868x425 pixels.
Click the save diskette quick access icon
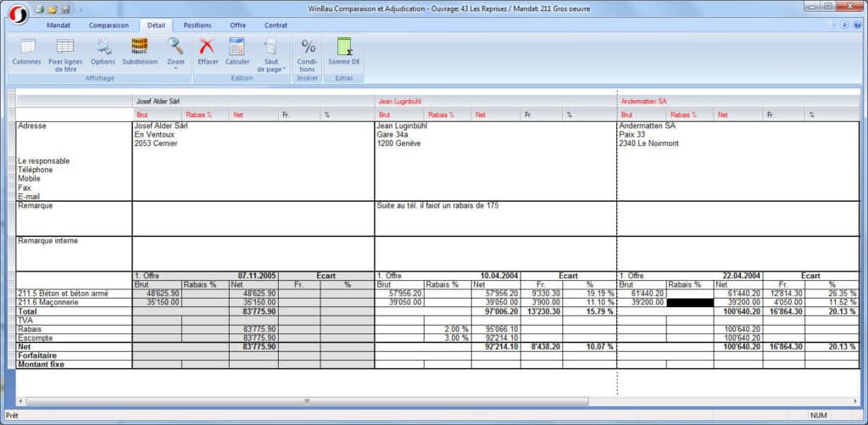click(x=65, y=9)
